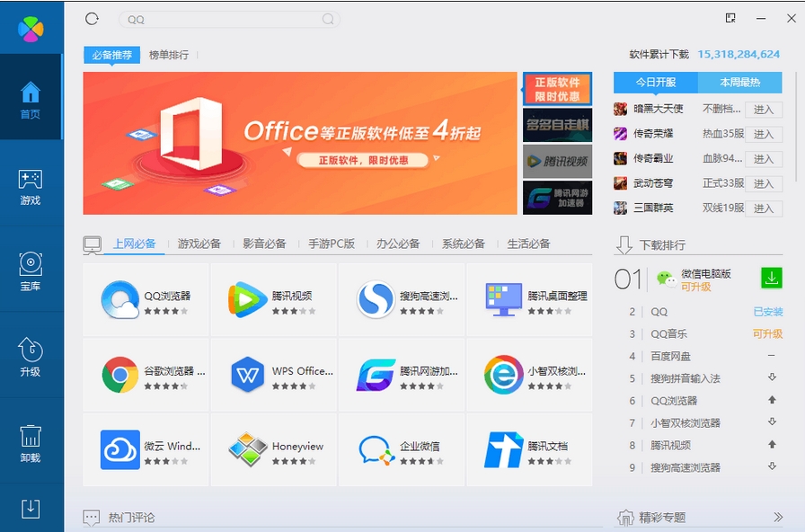The height and width of the screenshot is (532, 805).
Task: Open the 微云 Windows app tile
Action: (x=146, y=450)
